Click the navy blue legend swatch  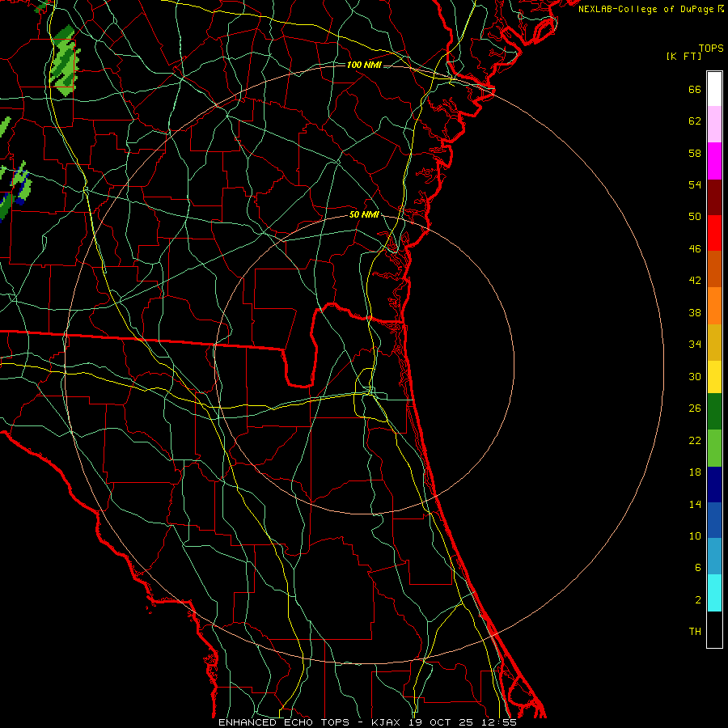point(714,485)
